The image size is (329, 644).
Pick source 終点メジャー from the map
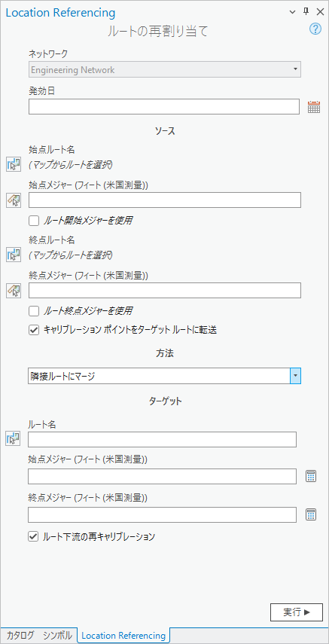13,291
